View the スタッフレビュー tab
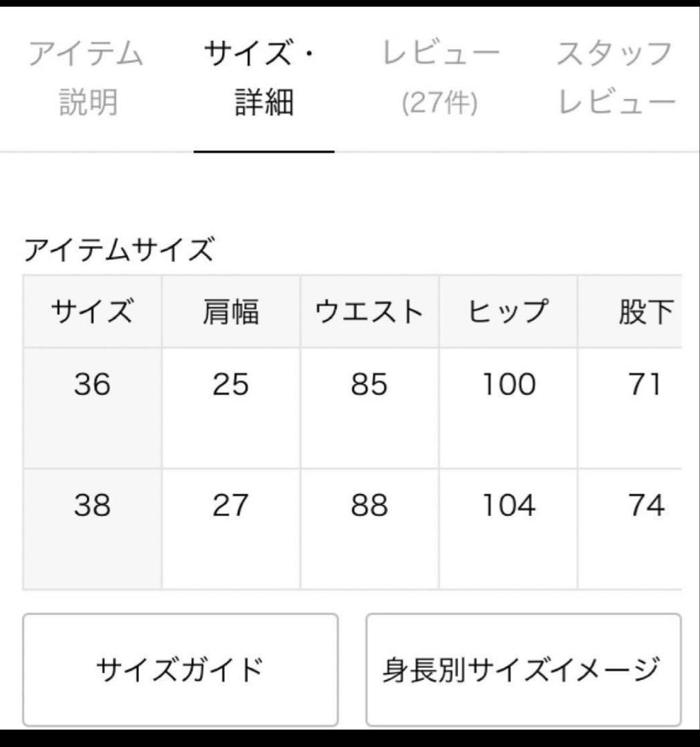The height and width of the screenshot is (747, 700). click(611, 76)
